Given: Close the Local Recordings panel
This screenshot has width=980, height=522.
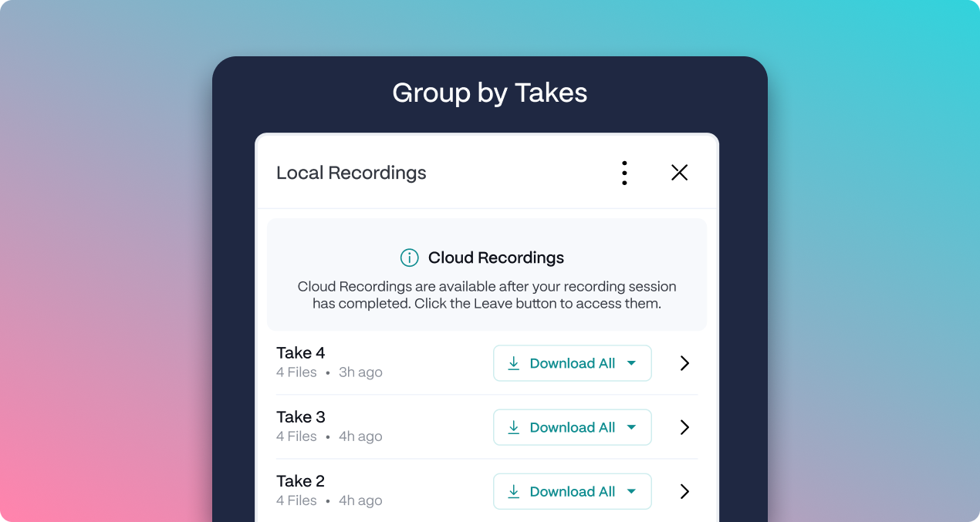Looking at the screenshot, I should [x=679, y=173].
